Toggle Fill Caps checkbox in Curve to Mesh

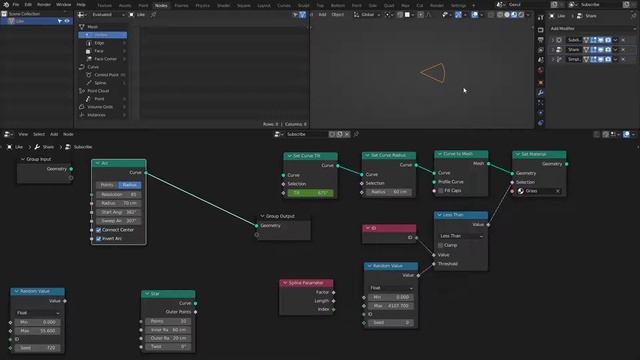[441, 191]
